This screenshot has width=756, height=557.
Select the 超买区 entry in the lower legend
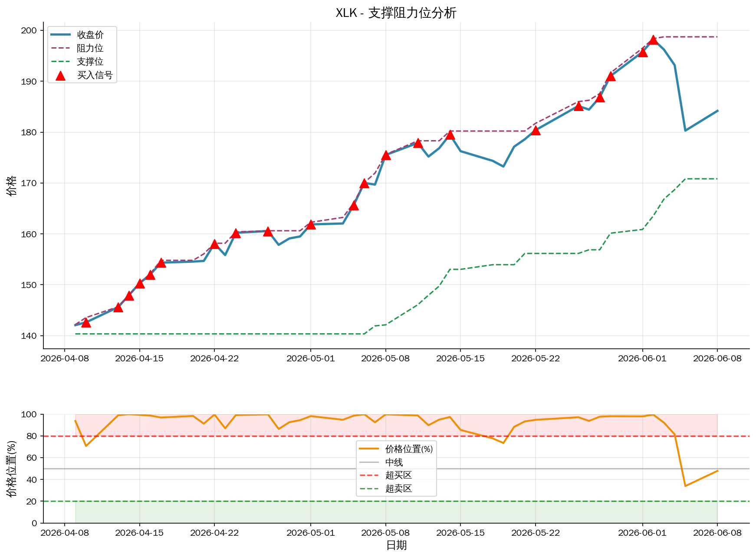point(398,475)
